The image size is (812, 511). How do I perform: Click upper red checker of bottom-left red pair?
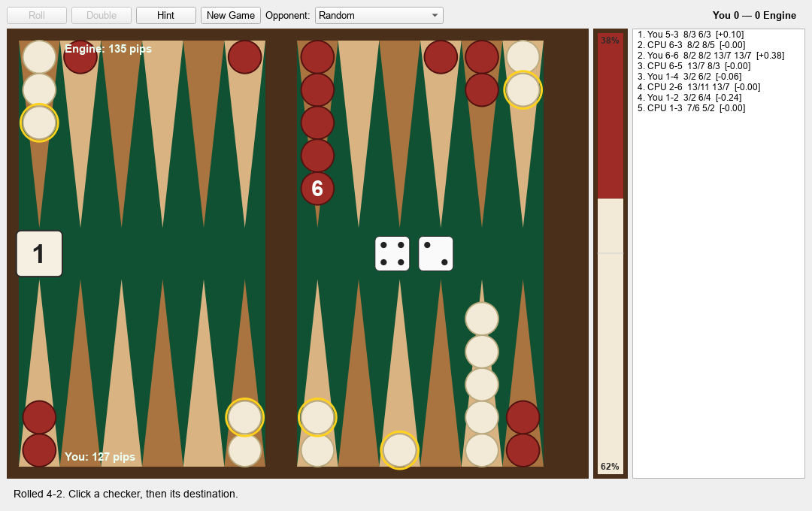click(39, 417)
